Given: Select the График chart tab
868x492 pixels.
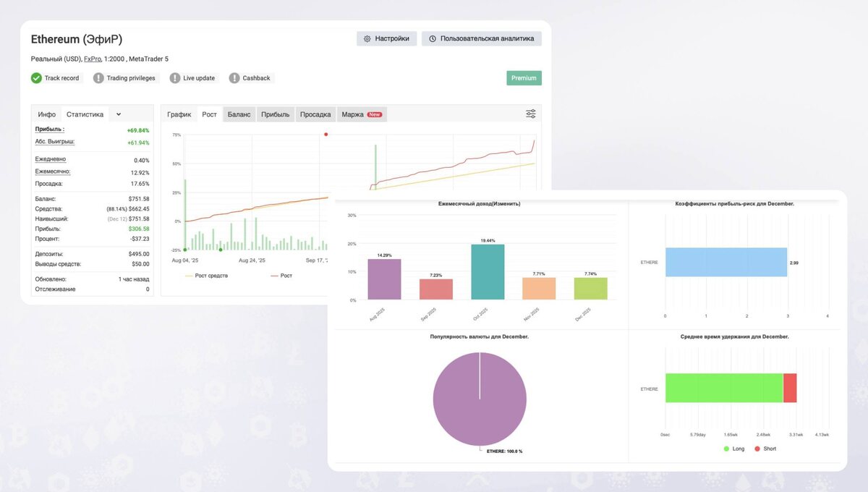Looking at the screenshot, I should click(179, 114).
